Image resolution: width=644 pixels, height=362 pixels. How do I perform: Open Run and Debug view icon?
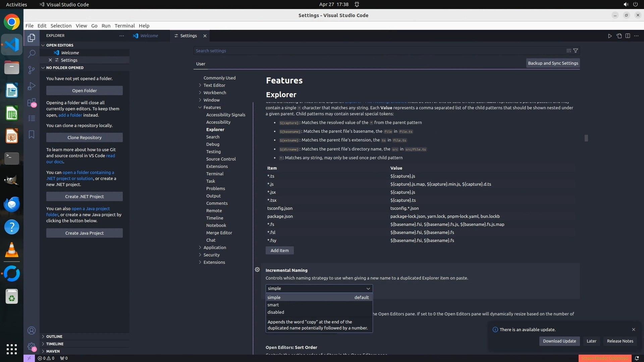pyautogui.click(x=32, y=86)
